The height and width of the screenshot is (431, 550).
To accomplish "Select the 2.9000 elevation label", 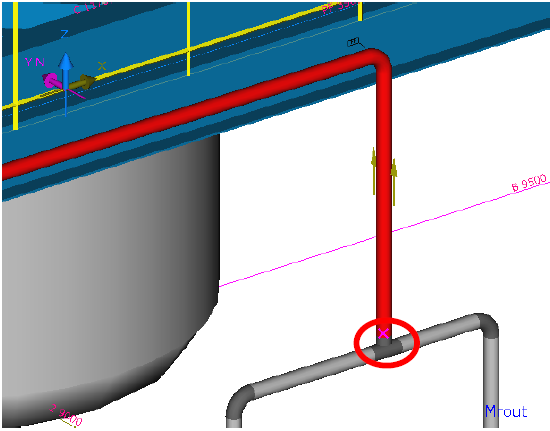I will coord(66,414).
